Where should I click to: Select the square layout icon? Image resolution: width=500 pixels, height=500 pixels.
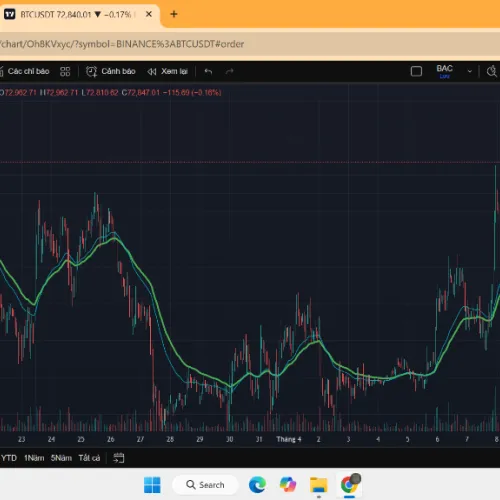416,71
